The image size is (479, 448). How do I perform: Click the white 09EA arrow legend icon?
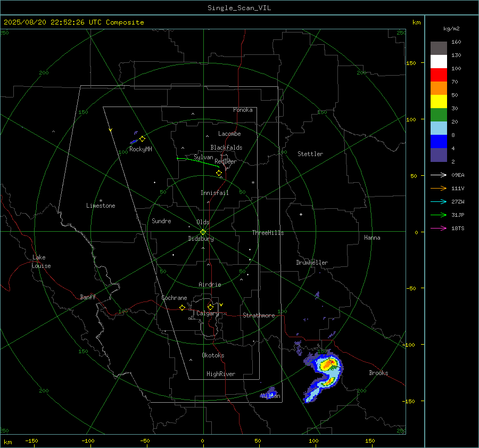pos(439,175)
